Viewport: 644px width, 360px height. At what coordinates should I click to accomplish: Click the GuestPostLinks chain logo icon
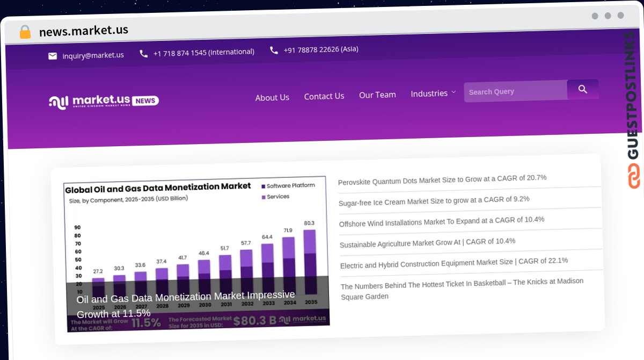pos(635,177)
